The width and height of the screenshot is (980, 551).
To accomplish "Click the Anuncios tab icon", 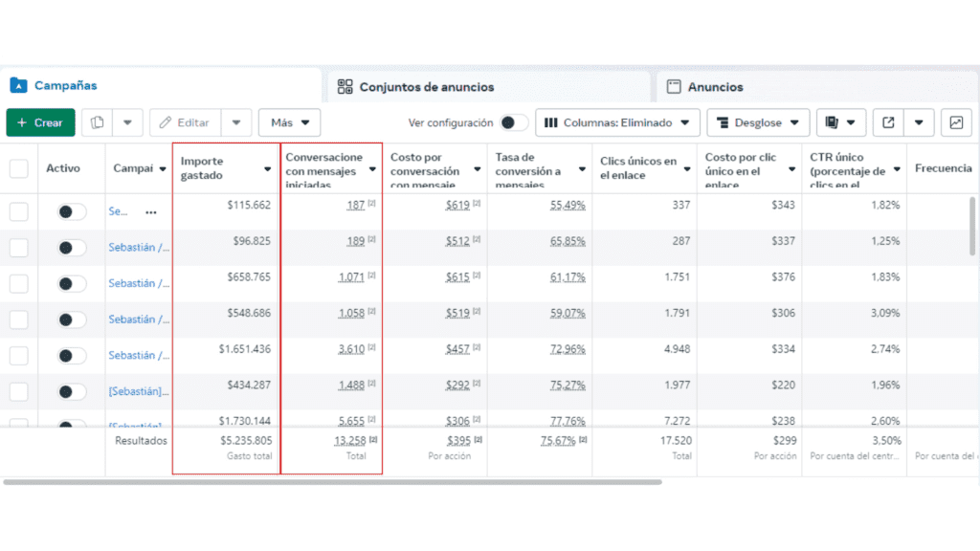I will [674, 87].
